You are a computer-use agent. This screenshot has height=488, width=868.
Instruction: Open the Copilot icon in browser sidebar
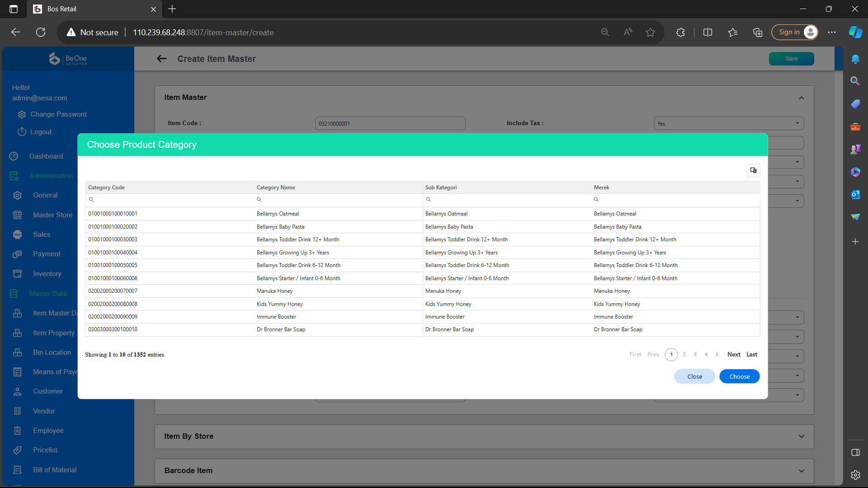(855, 33)
